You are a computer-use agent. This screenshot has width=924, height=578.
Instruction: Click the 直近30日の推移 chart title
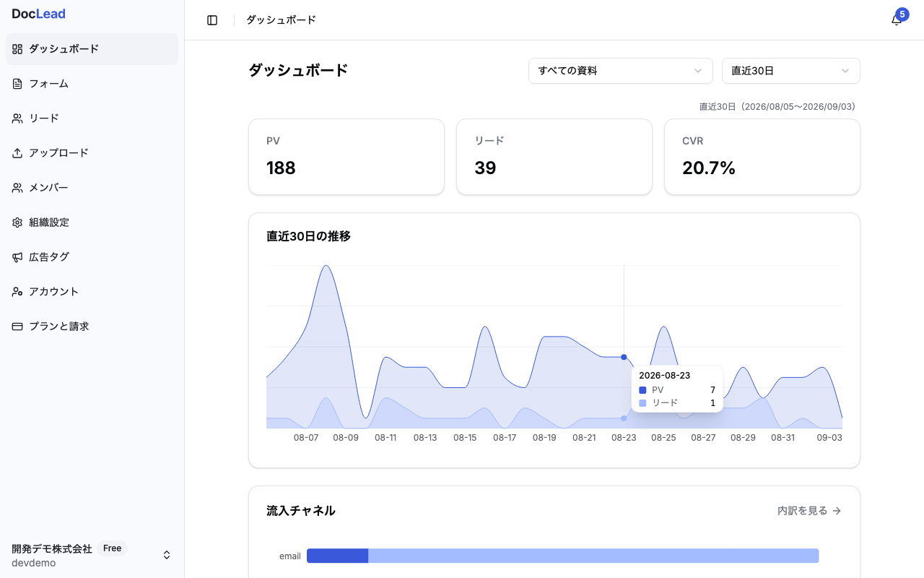[308, 236]
